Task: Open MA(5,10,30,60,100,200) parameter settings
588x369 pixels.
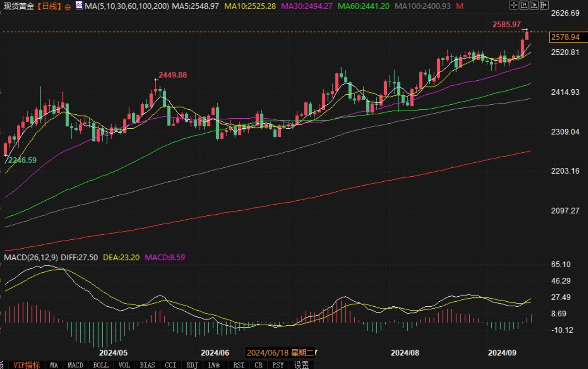Action: pos(127,6)
